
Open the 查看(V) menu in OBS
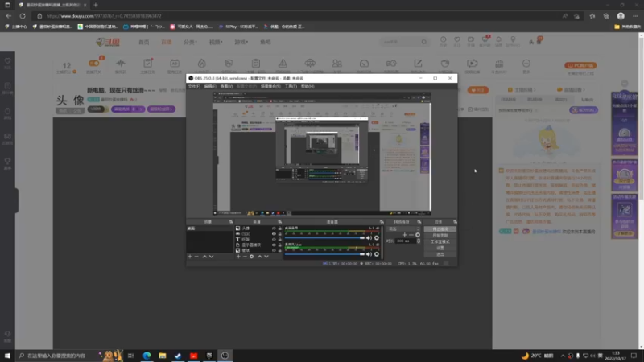pyautogui.click(x=226, y=87)
